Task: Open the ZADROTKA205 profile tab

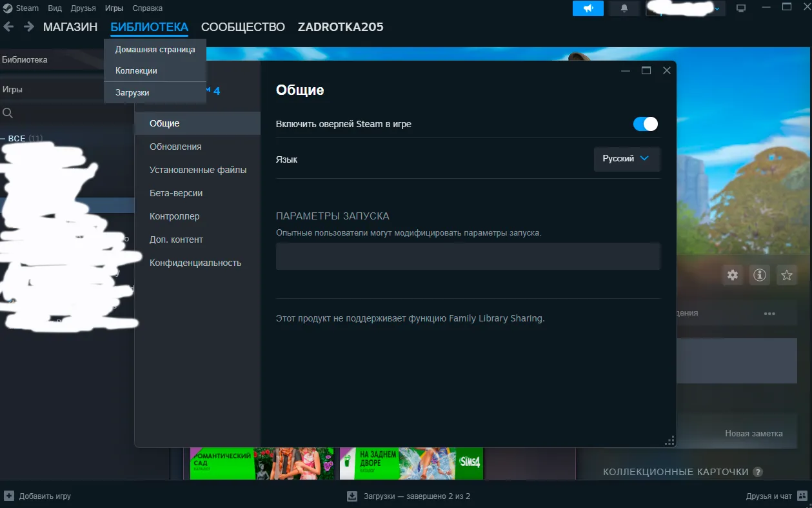Action: (x=341, y=26)
